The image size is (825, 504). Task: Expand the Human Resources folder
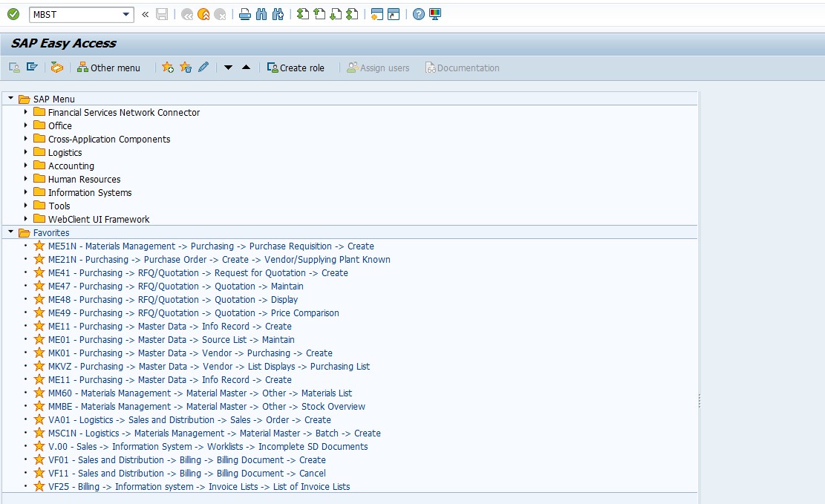tap(25, 179)
